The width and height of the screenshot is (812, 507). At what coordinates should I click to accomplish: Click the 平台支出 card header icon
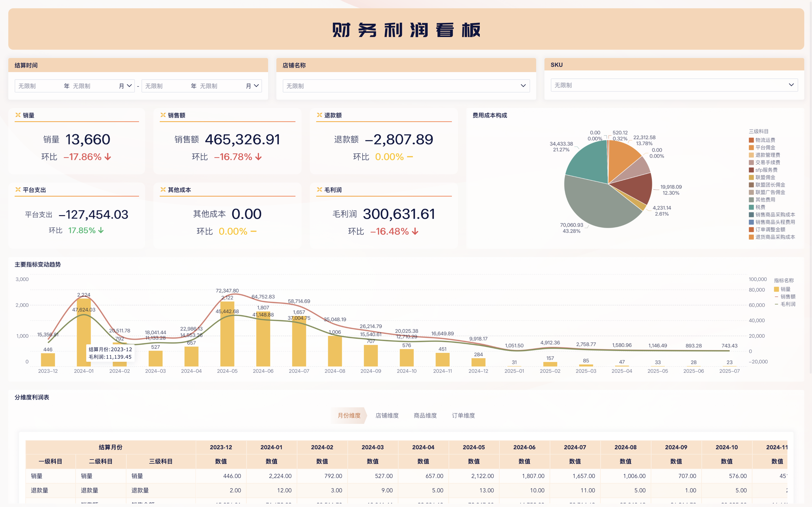18,189
